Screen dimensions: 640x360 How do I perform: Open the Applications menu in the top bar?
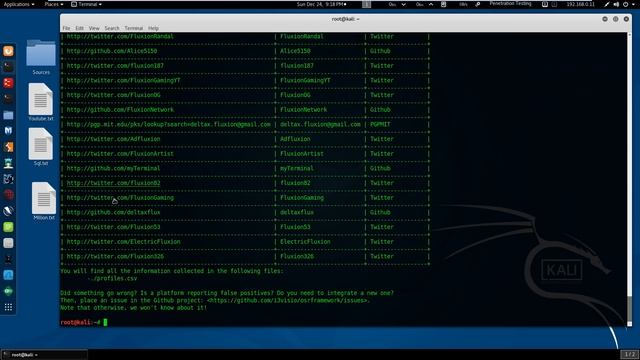point(19,4)
